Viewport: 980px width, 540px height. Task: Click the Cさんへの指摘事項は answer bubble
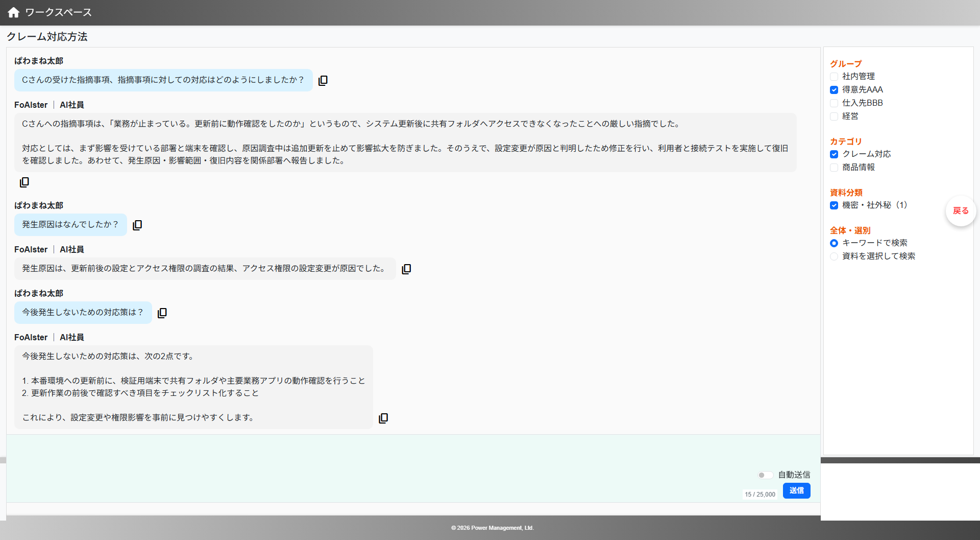tap(405, 143)
